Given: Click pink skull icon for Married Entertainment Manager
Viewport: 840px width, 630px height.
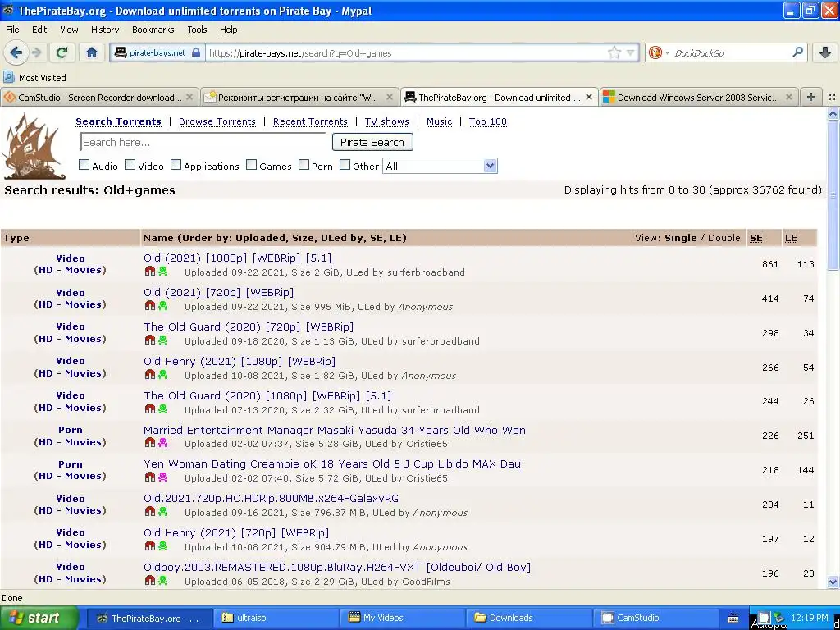Looking at the screenshot, I should click(163, 443).
